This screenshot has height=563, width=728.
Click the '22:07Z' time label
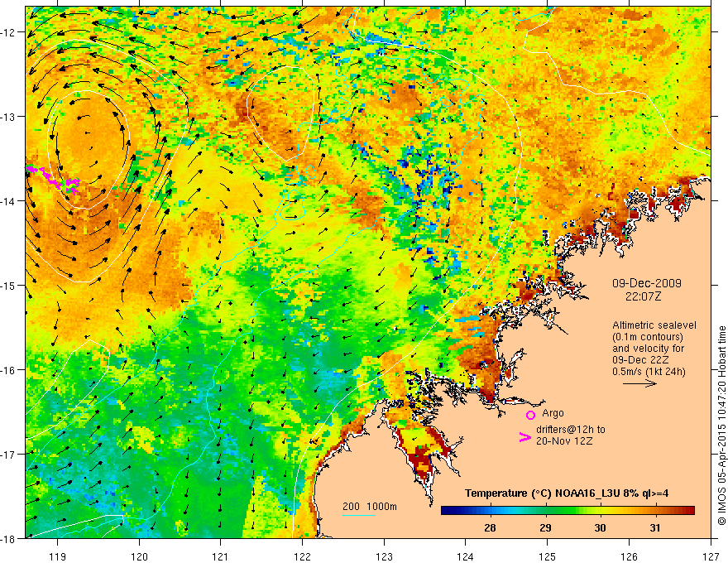[643, 296]
